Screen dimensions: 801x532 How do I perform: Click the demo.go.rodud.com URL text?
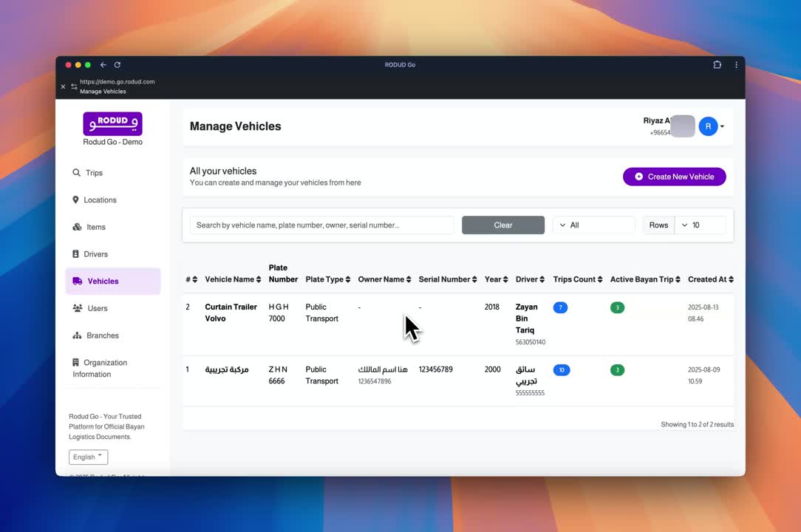point(117,82)
